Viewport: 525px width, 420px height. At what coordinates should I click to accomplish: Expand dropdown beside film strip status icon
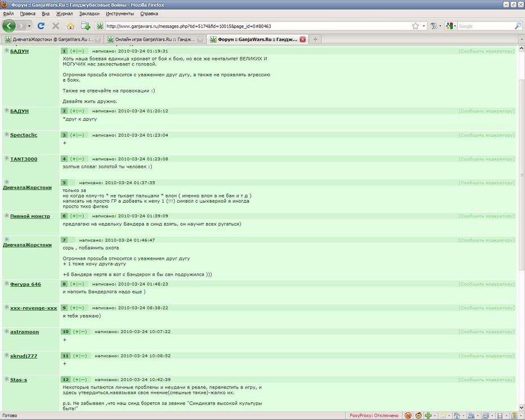[x=506, y=415]
